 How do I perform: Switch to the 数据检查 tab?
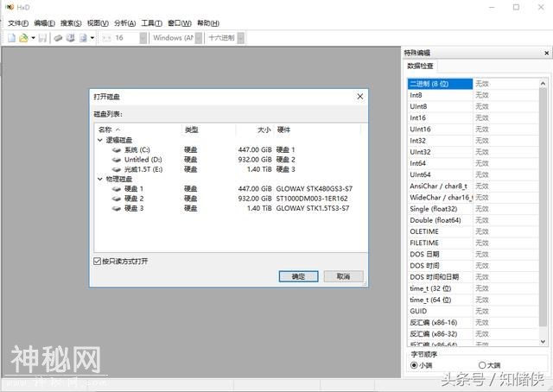click(x=420, y=66)
